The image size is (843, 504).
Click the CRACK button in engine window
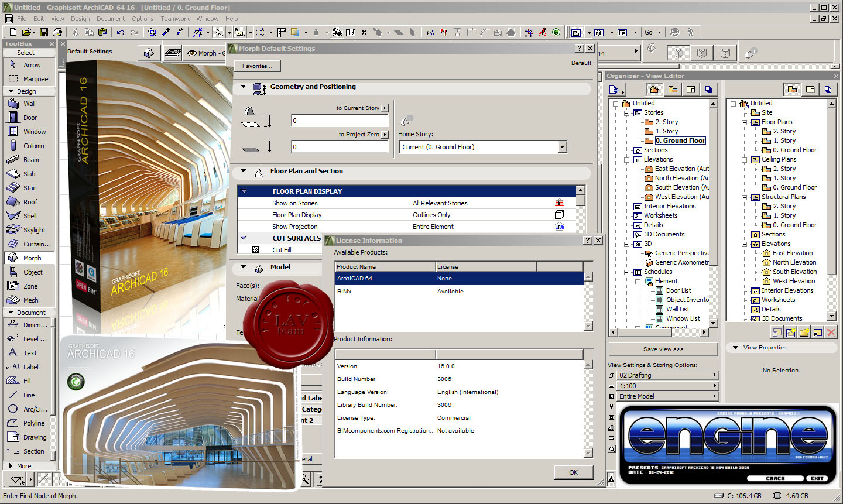(775, 478)
